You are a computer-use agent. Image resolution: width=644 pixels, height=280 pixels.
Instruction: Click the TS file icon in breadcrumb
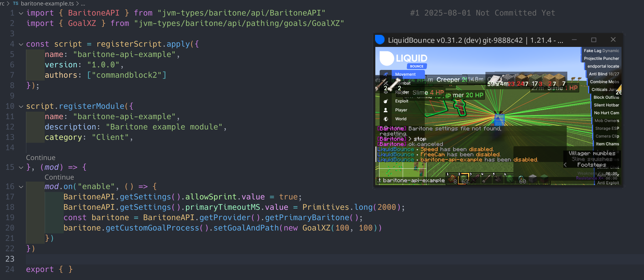(16, 3)
